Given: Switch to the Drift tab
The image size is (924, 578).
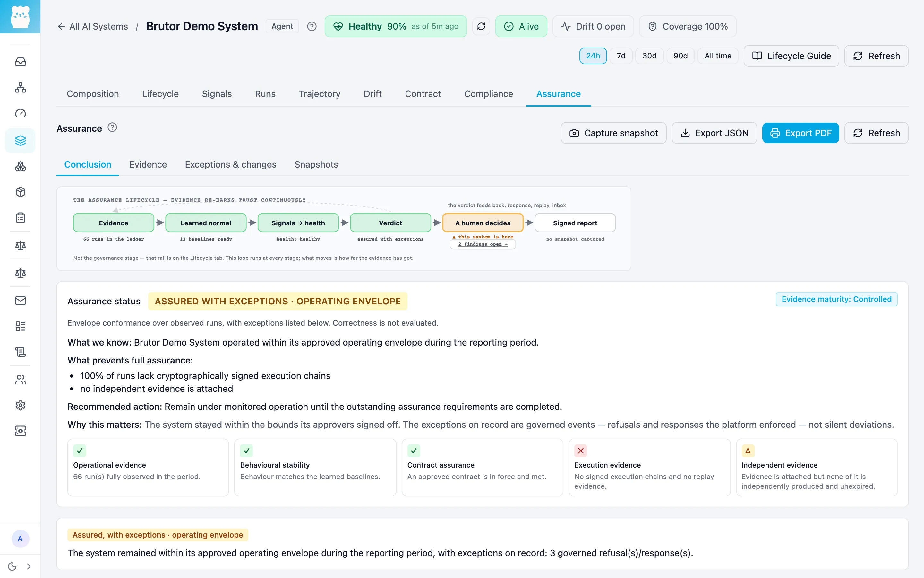Looking at the screenshot, I should click(372, 94).
